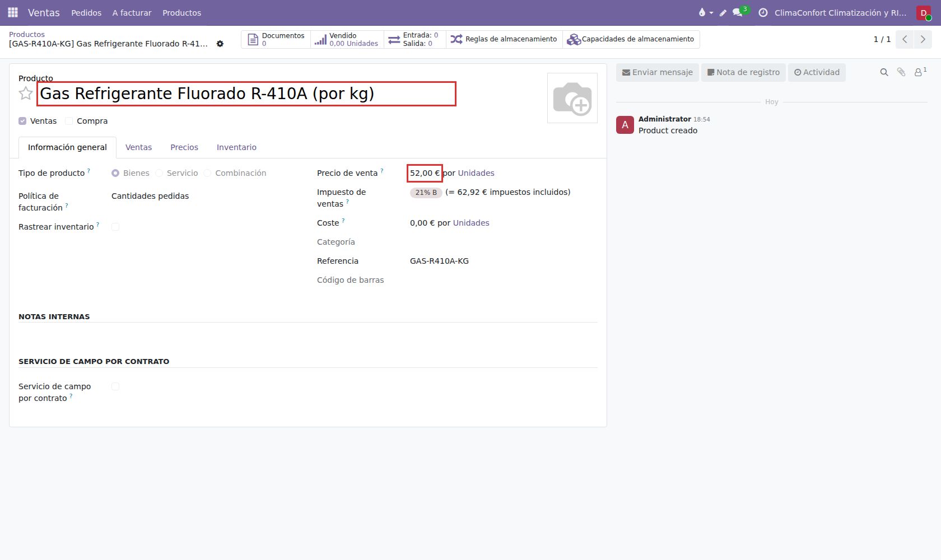Open Reglas de almacenamiento button
941x560 pixels.
point(504,39)
